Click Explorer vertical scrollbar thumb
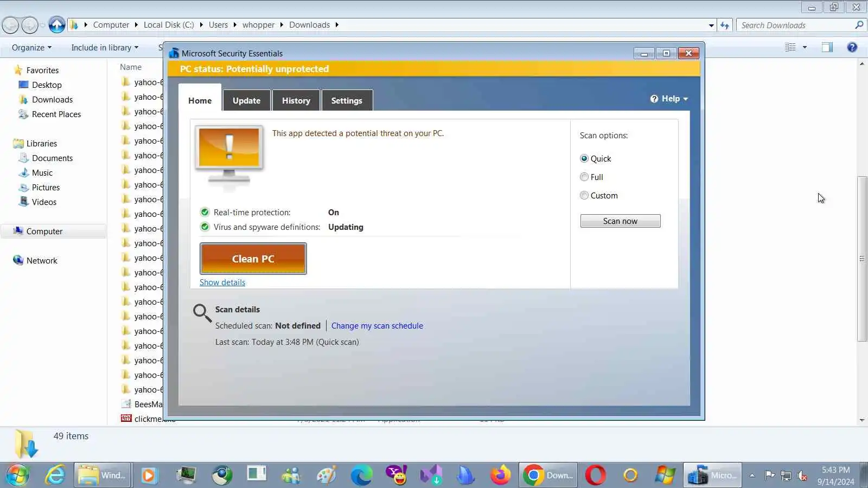This screenshot has width=868, height=488. tap(862, 259)
